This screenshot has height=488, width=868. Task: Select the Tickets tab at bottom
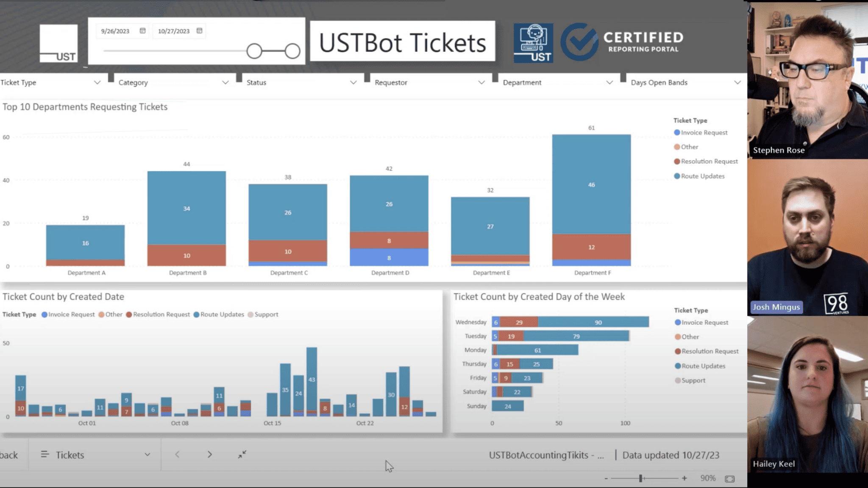click(x=70, y=455)
